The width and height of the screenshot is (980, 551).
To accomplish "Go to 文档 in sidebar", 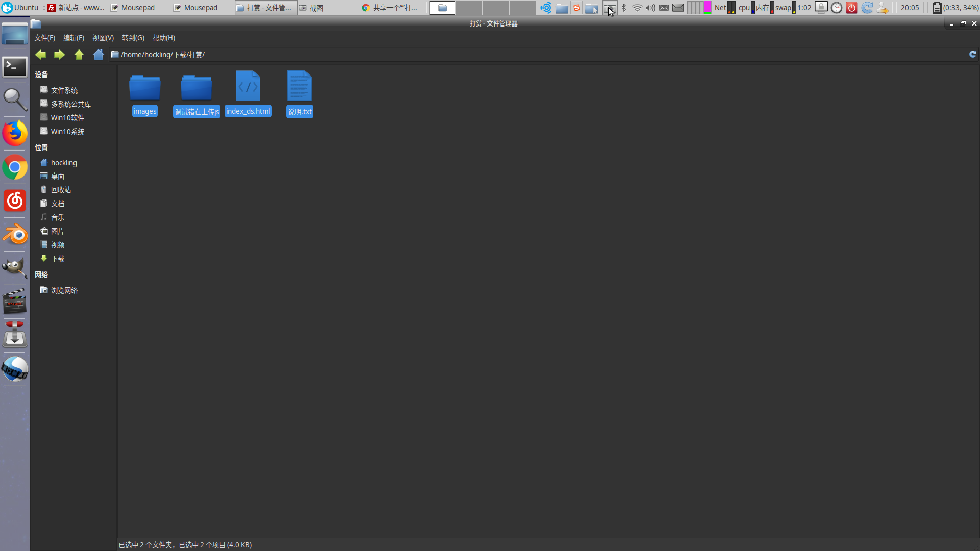I will click(58, 204).
